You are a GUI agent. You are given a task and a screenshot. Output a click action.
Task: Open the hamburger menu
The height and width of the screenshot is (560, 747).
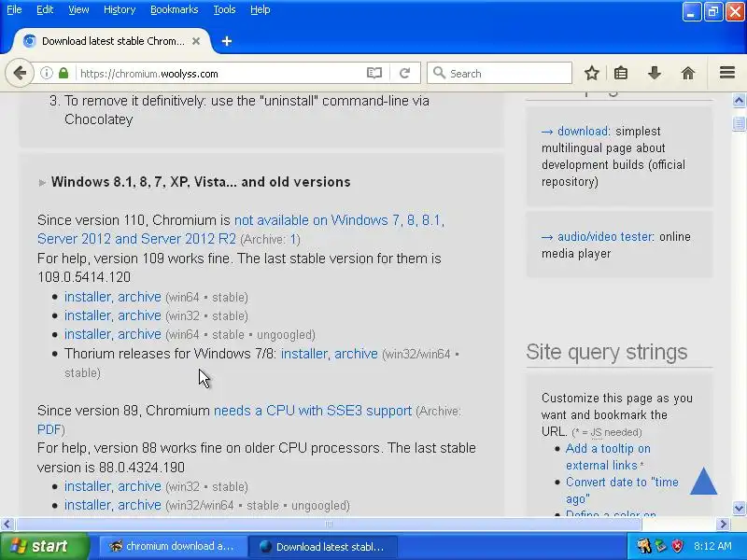[727, 73]
